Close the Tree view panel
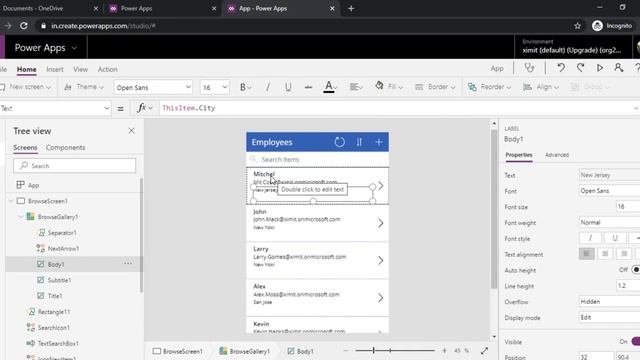This screenshot has width=640, height=360. point(131,131)
